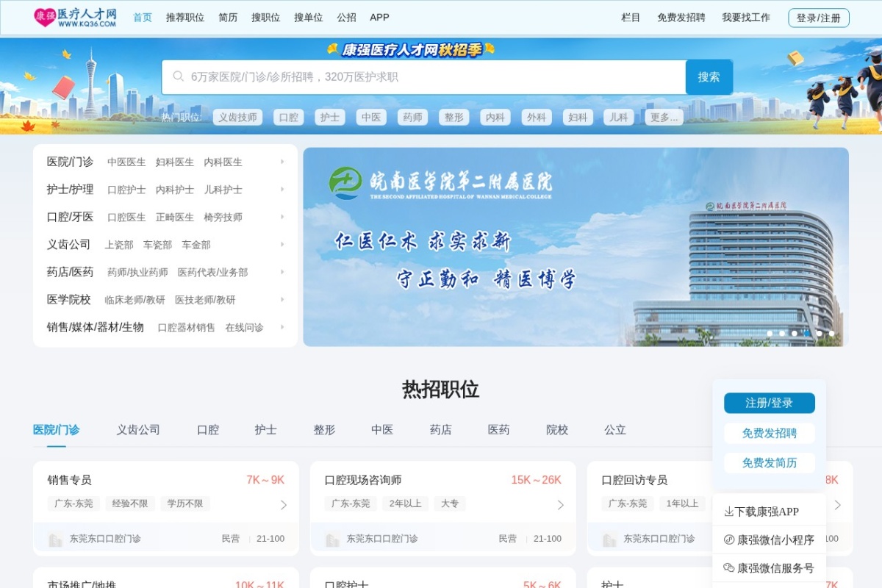
Task: Show more hot positions with 更多...
Action: pyautogui.click(x=664, y=117)
